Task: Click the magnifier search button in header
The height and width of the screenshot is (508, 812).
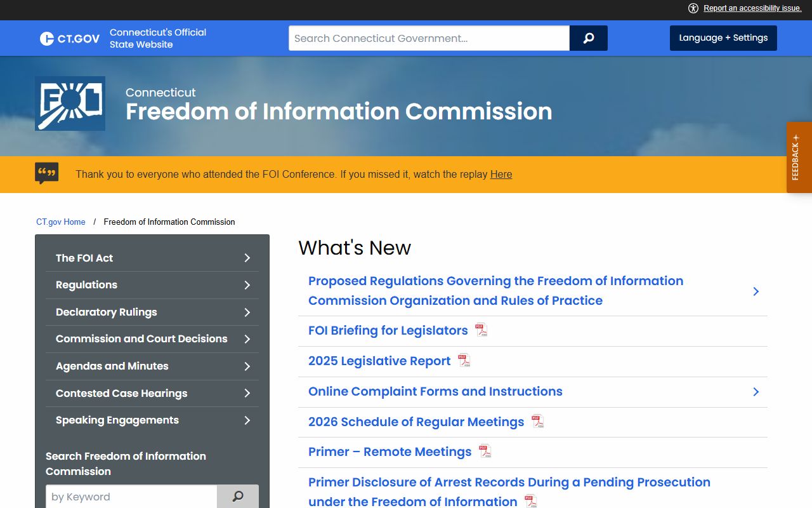Action: [589, 38]
